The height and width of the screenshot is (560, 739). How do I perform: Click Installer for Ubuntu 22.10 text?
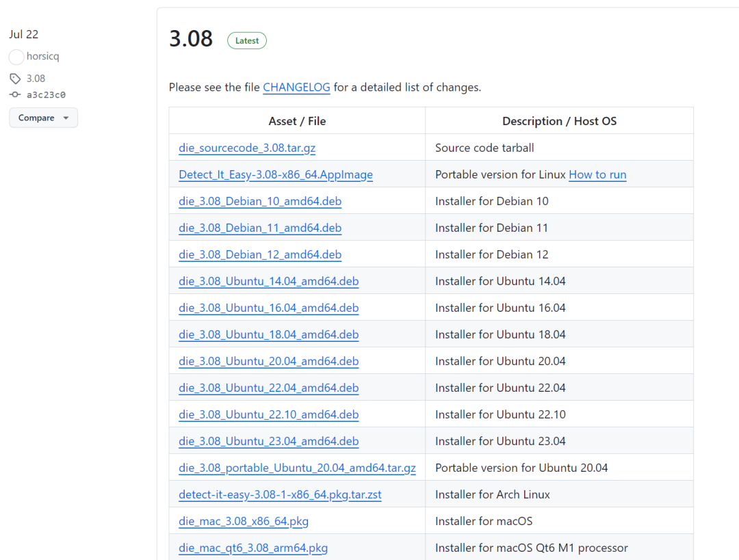pyautogui.click(x=500, y=414)
